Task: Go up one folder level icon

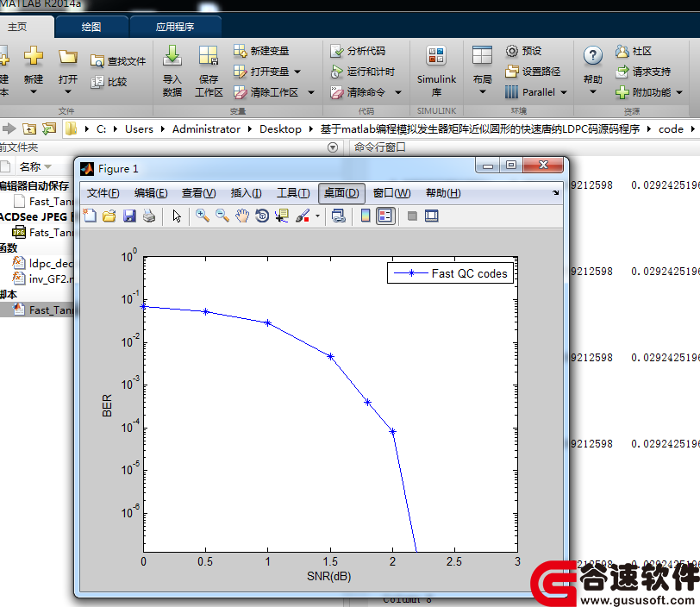Action: click(29, 129)
